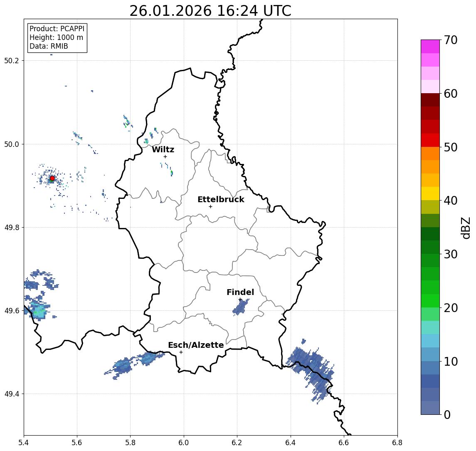Click the yellow colorbar swatch above 40
This screenshot has width=476, height=451.
point(430,193)
